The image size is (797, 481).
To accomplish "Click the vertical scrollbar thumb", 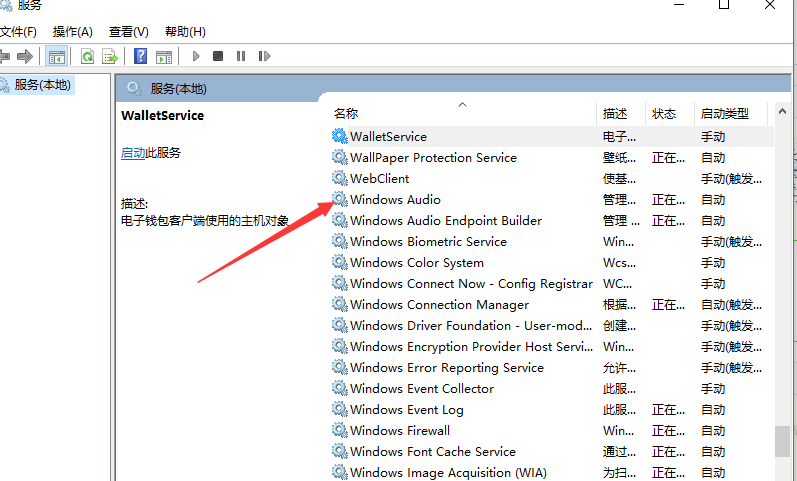I will click(782, 441).
